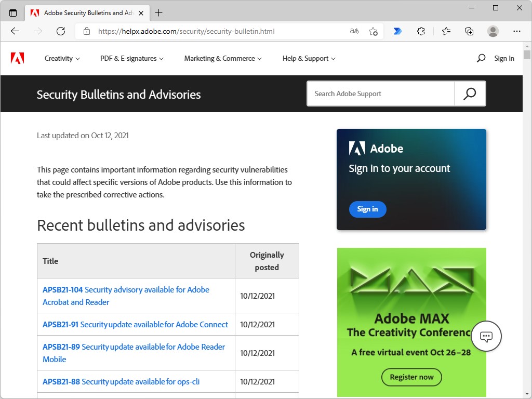The width and height of the screenshot is (532, 399).
Task: Open the browser profile avatar
Action: 493,31
